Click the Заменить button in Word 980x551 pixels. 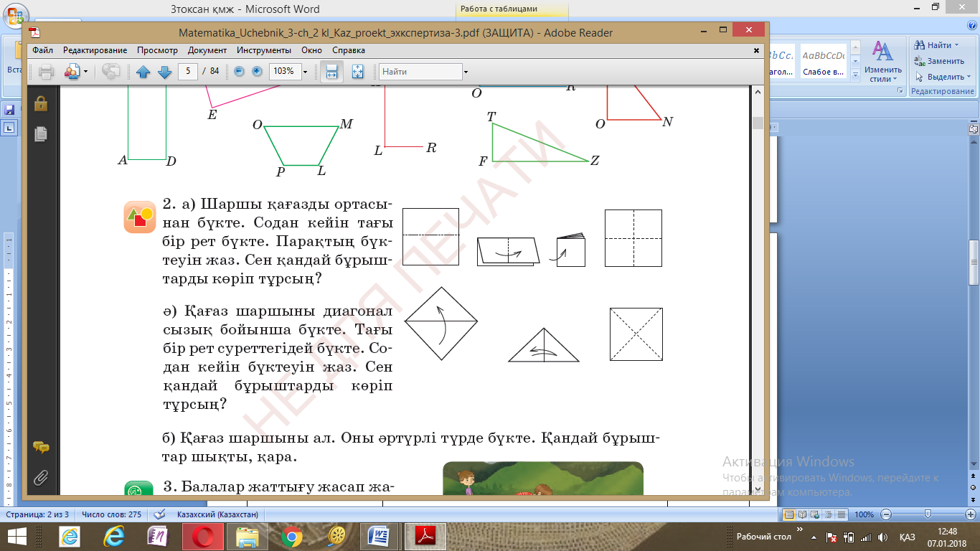[x=940, y=61]
